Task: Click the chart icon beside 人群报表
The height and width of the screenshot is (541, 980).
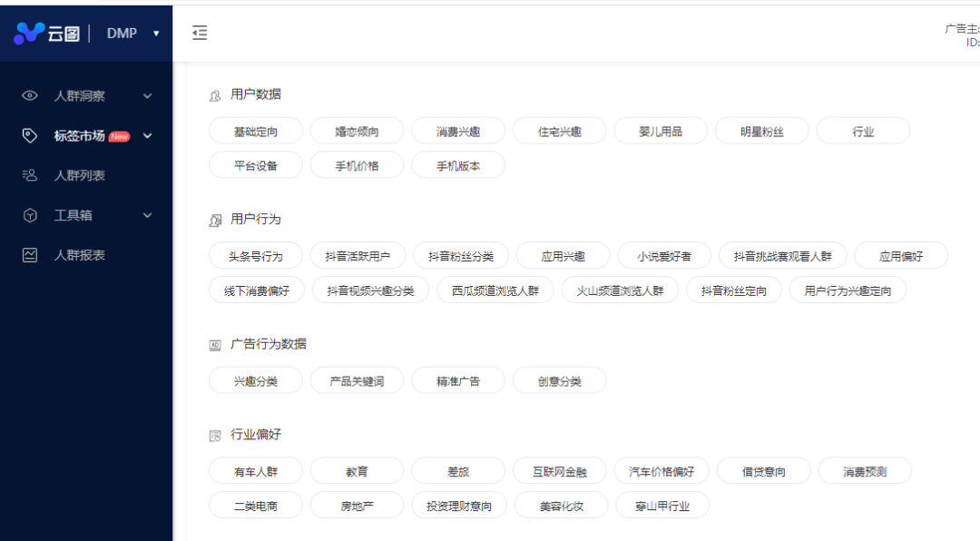Action: (30, 255)
